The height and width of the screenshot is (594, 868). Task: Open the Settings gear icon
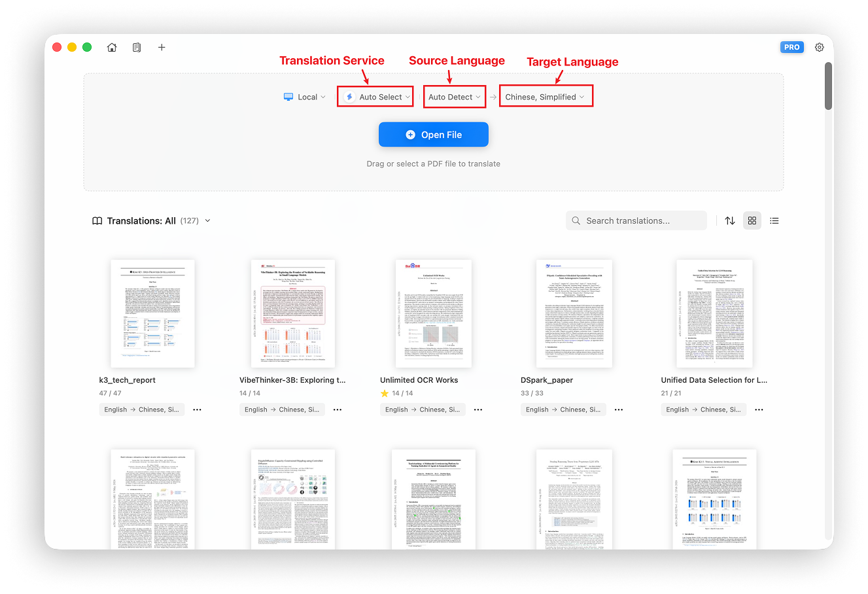pos(819,47)
